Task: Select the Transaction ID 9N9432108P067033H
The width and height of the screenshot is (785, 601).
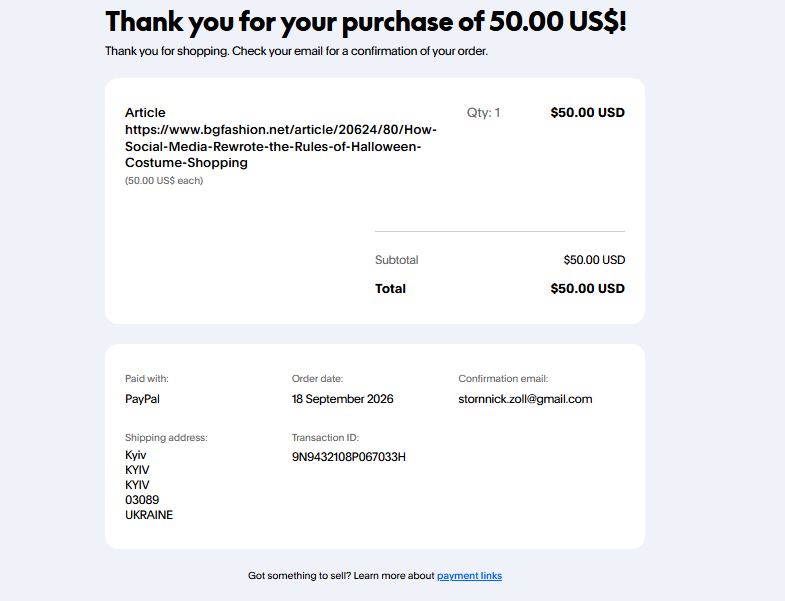Action: [348, 457]
